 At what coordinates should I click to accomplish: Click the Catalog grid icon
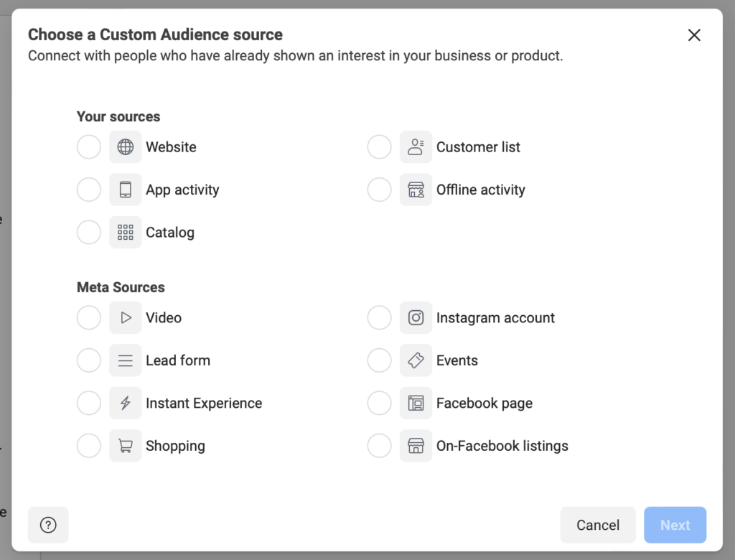126,233
